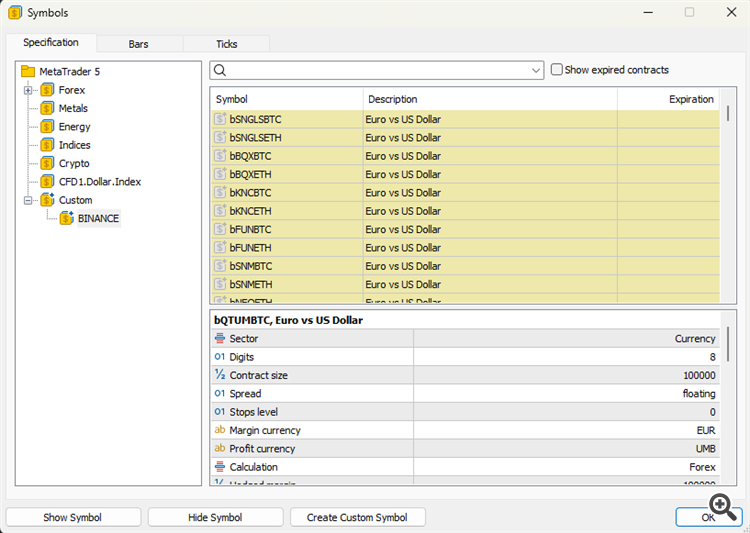Click the Spread value 'floating'
Image resolution: width=750 pixels, height=533 pixels.
pos(699,393)
